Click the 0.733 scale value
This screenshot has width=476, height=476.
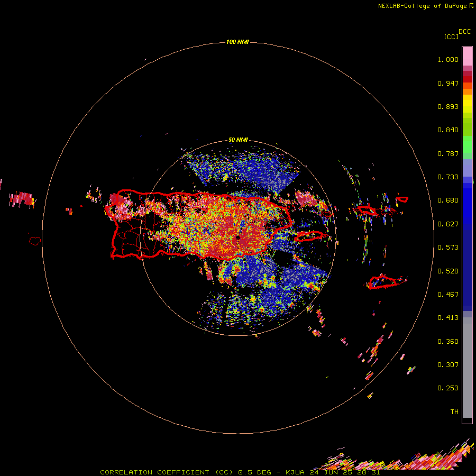(x=448, y=177)
